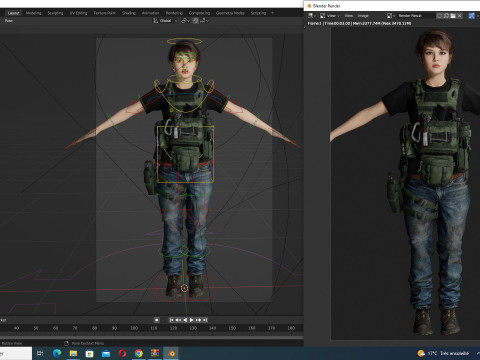Open Windows Task View from the taskbar
Image resolution: width=480 pixels, height=360 pixels.
[x=40, y=353]
